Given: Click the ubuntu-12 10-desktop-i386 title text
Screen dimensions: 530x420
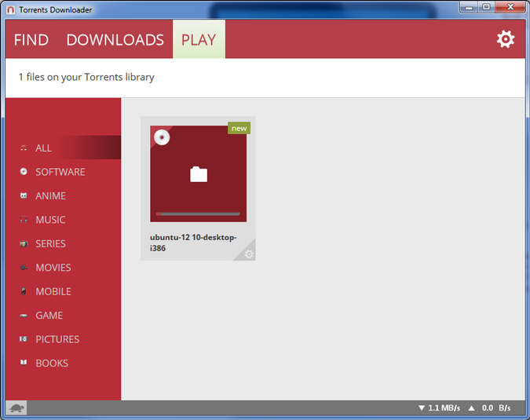Looking at the screenshot, I should pos(192,243).
